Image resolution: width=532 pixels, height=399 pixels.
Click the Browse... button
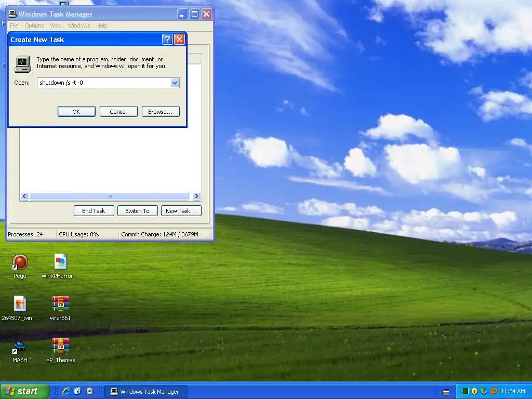point(161,112)
